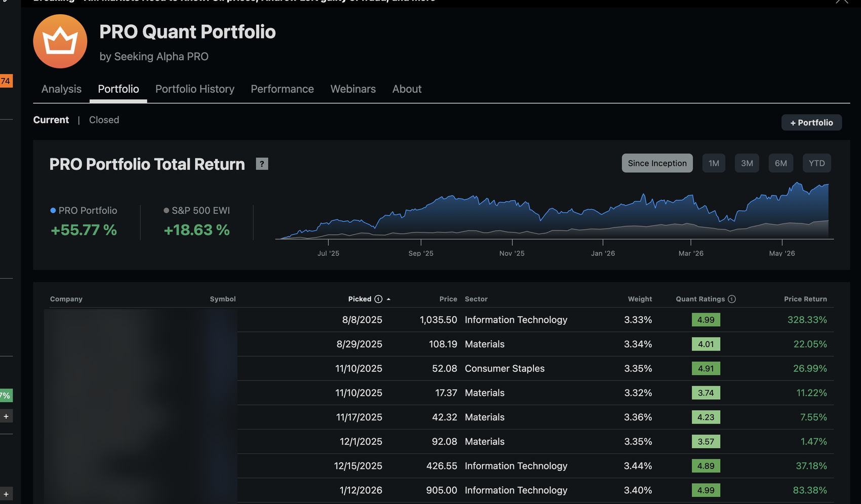
Task: Click the 4.99 rating in the 8/8/2025 row
Action: click(706, 320)
